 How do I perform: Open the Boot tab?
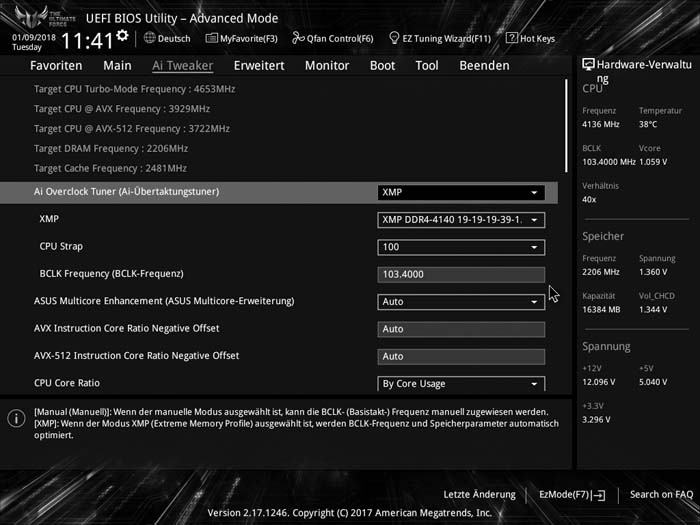(383, 66)
